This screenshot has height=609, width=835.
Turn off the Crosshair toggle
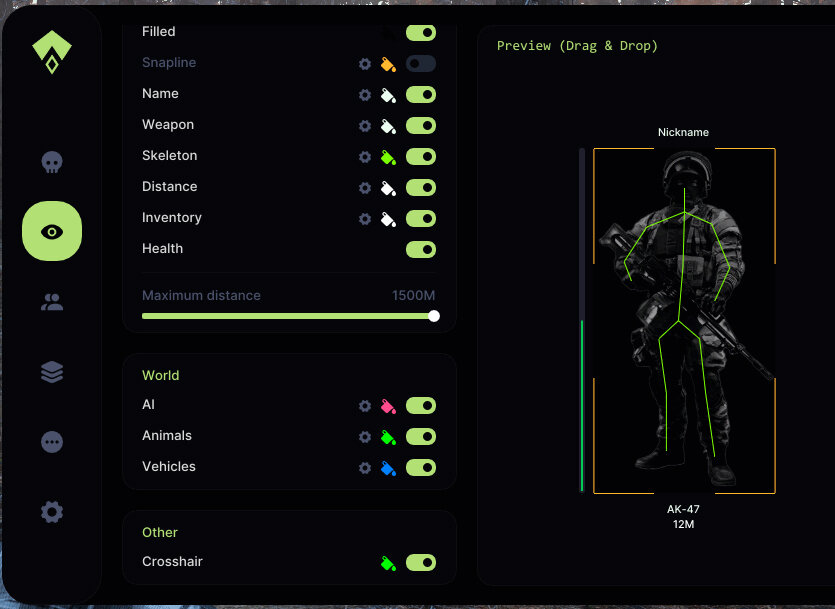[x=421, y=563]
